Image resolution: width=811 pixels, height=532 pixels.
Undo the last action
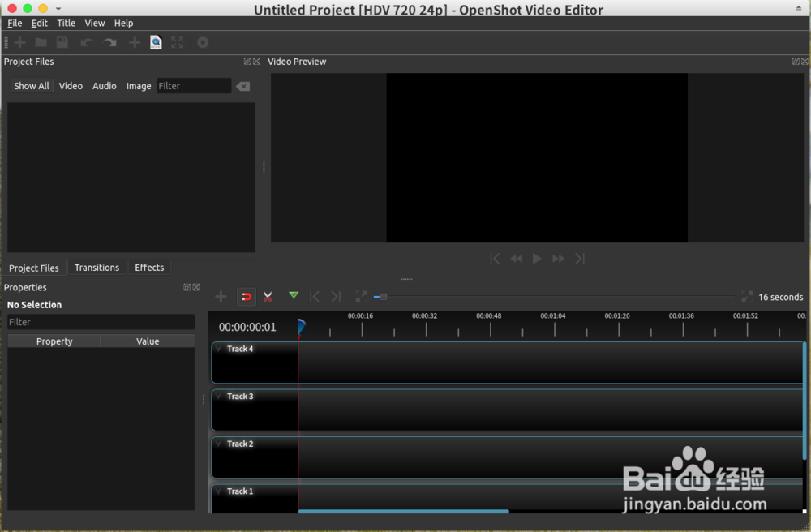(87, 42)
